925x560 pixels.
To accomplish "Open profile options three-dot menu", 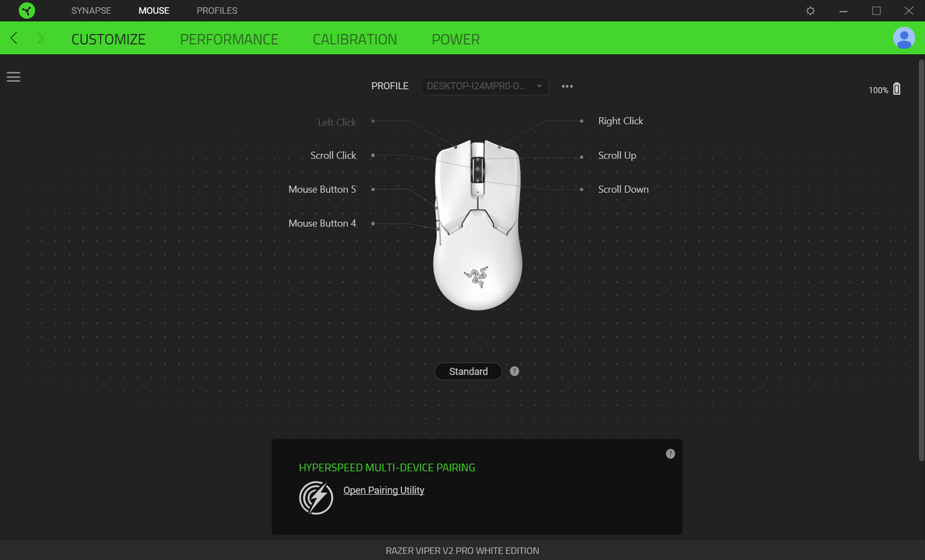I will point(567,86).
